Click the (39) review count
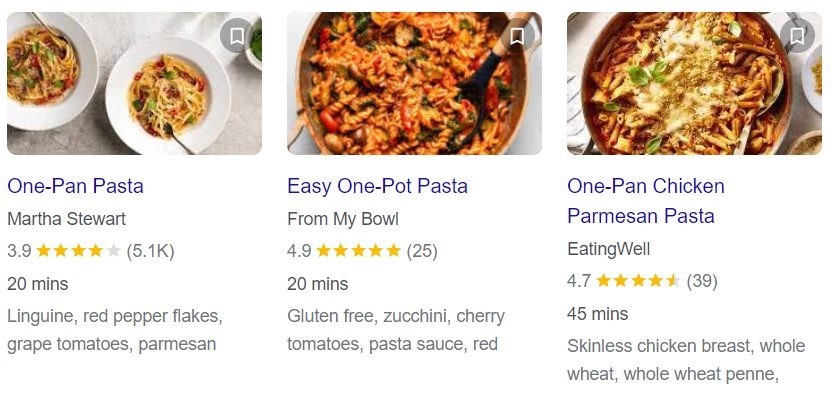Screen dimensions: 836x395 tap(702, 280)
